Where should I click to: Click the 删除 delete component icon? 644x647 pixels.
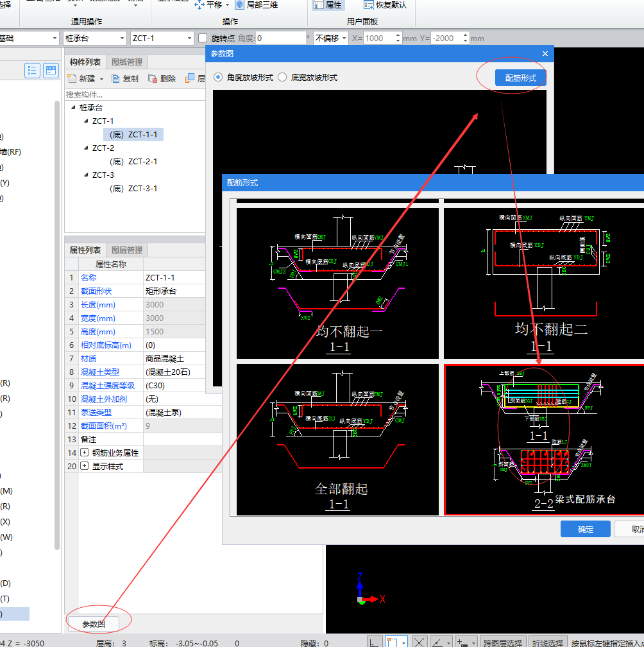pos(153,78)
